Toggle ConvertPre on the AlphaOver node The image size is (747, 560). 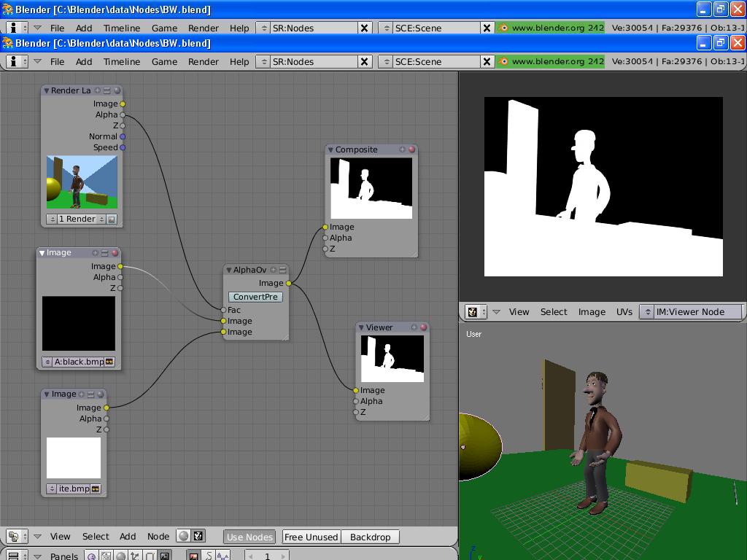click(255, 297)
